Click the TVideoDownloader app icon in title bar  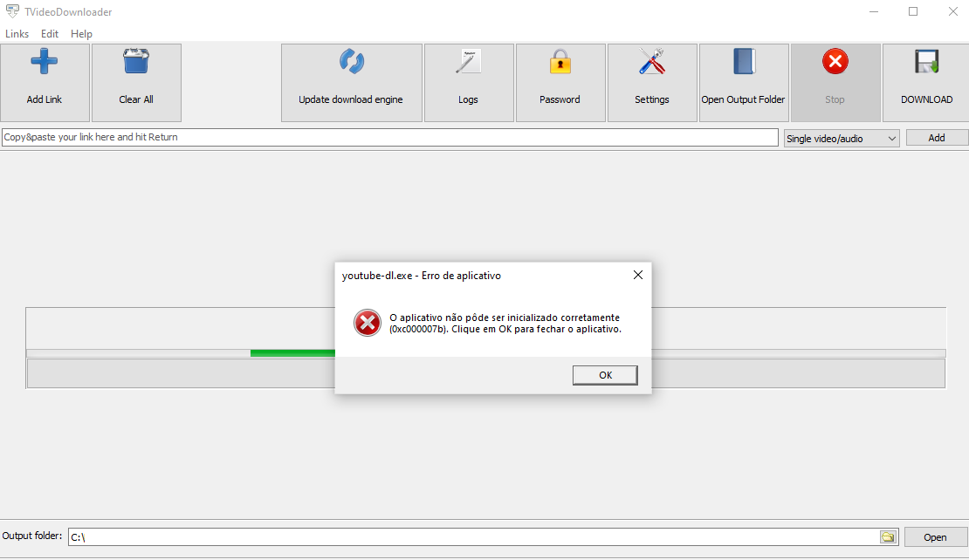point(12,11)
